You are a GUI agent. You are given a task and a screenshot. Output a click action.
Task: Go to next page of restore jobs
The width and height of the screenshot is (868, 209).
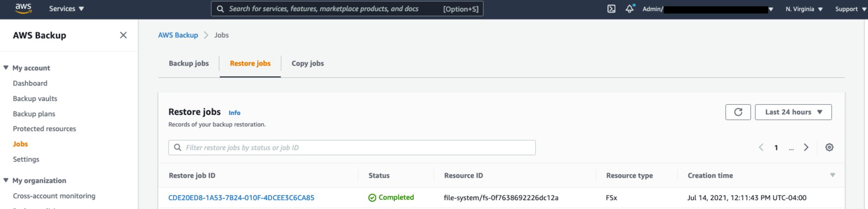click(806, 147)
